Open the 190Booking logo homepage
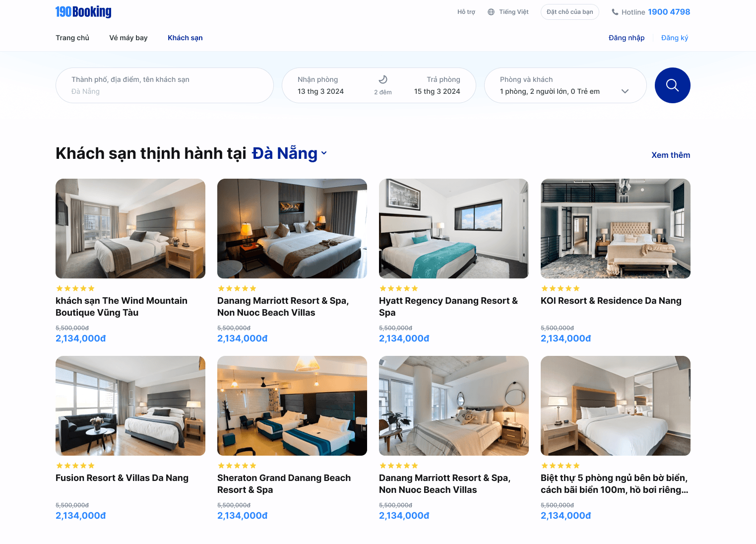Image resolution: width=756 pixels, height=544 pixels. click(83, 12)
